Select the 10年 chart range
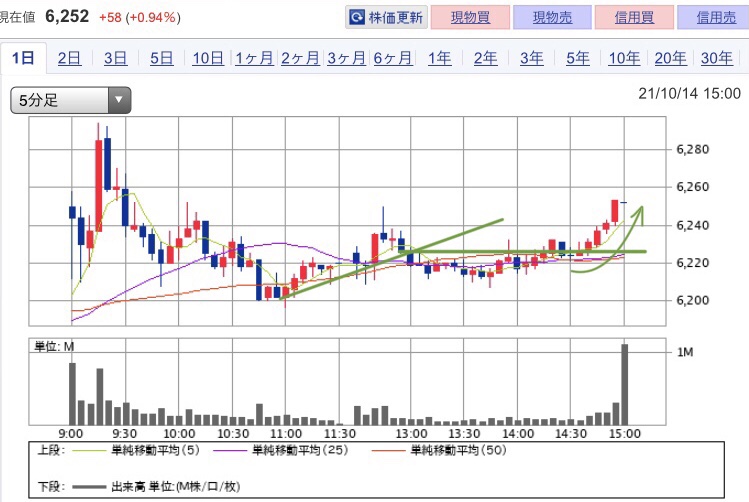The height and width of the screenshot is (502, 749). pyautogui.click(x=624, y=58)
